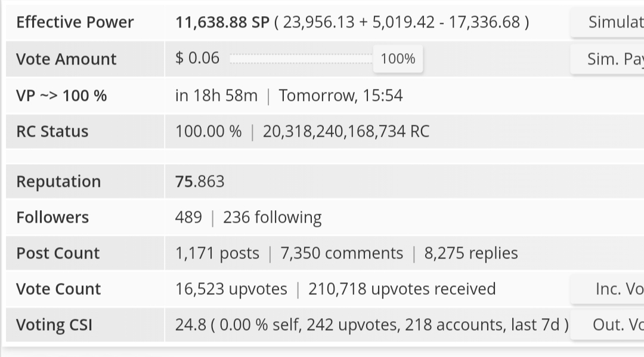Select the 16,523 upvotes text
This screenshot has height=357, width=644.
(x=231, y=289)
